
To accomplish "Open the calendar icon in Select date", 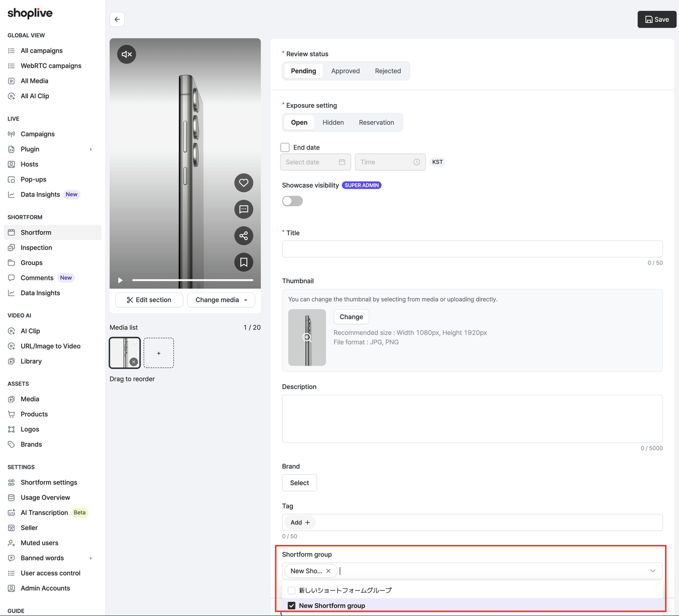I will pos(342,162).
